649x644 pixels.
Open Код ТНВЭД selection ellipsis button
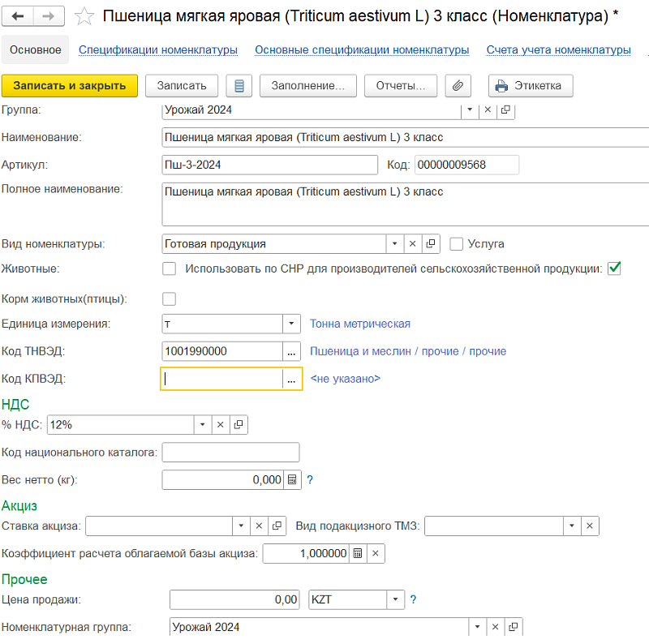(x=291, y=351)
